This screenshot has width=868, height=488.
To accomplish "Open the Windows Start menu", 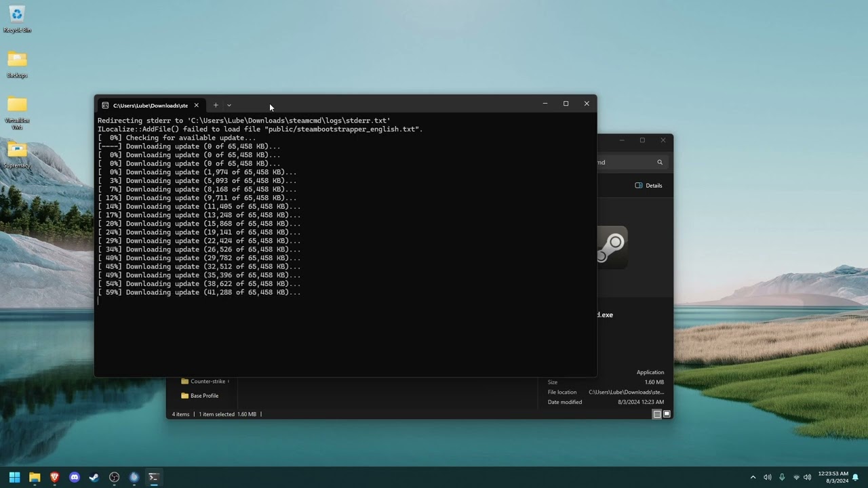I will (14, 477).
